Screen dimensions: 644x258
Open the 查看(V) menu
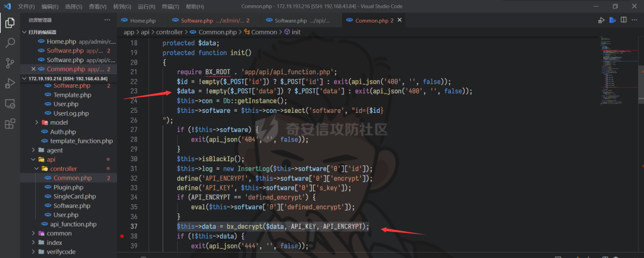pyautogui.click(x=97, y=7)
